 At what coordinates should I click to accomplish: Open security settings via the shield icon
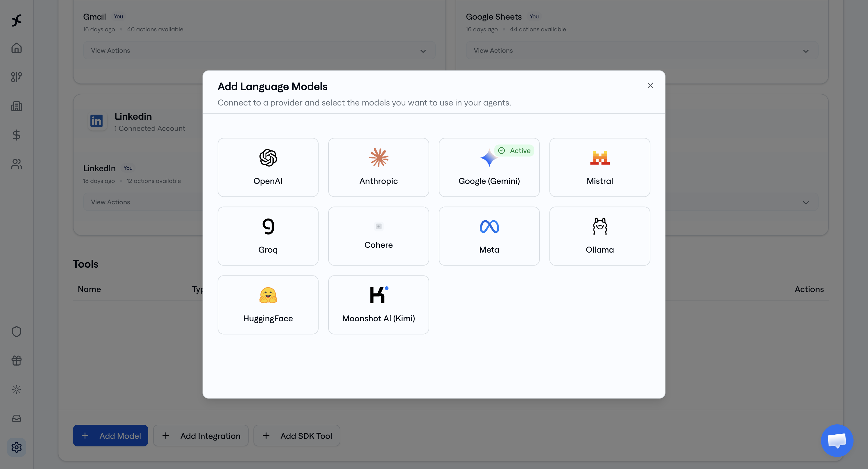click(x=16, y=331)
